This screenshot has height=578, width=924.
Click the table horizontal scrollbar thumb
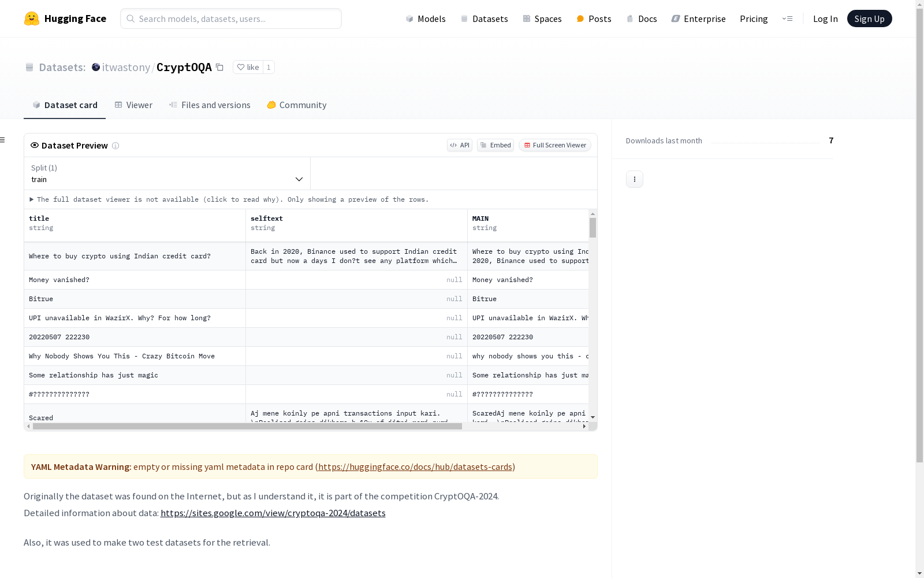tap(247, 427)
